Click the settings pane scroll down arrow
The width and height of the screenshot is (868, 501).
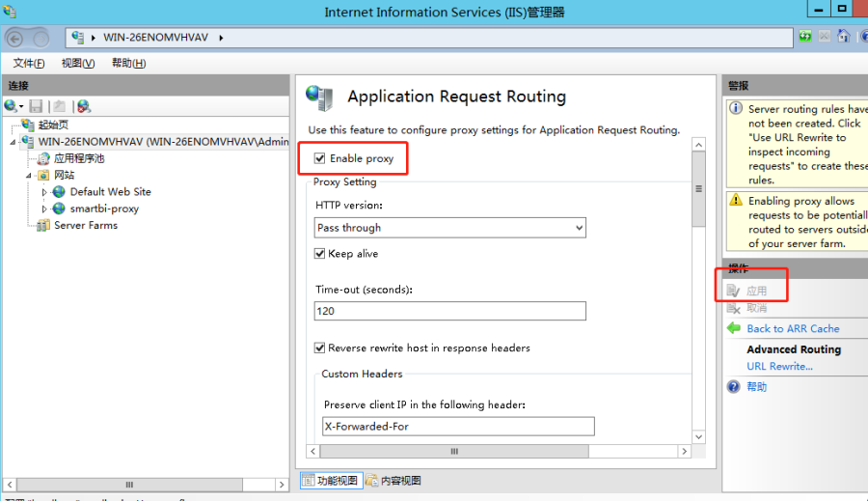[x=698, y=436]
